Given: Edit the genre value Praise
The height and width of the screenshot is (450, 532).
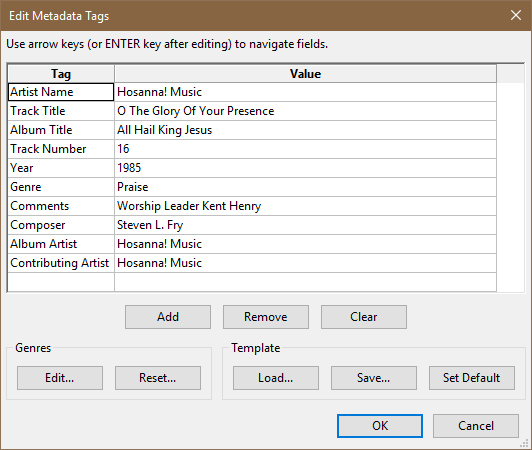Looking at the screenshot, I should click(305, 187).
